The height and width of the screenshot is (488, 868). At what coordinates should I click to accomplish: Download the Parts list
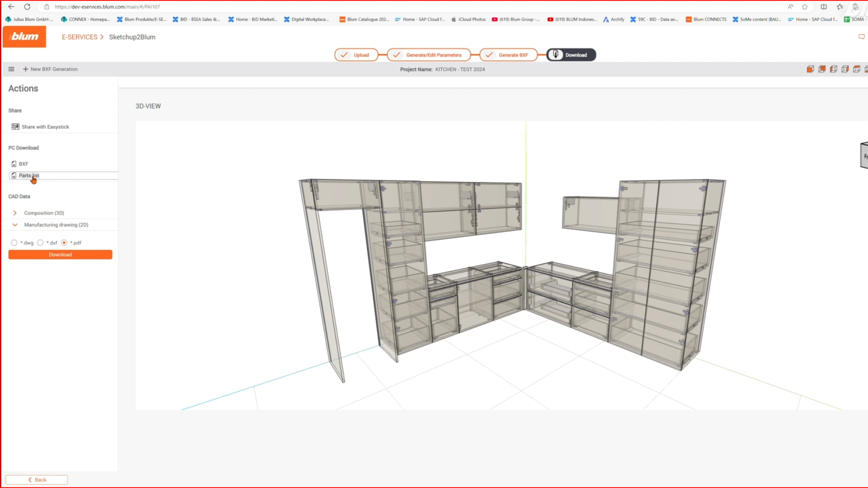tap(28, 175)
